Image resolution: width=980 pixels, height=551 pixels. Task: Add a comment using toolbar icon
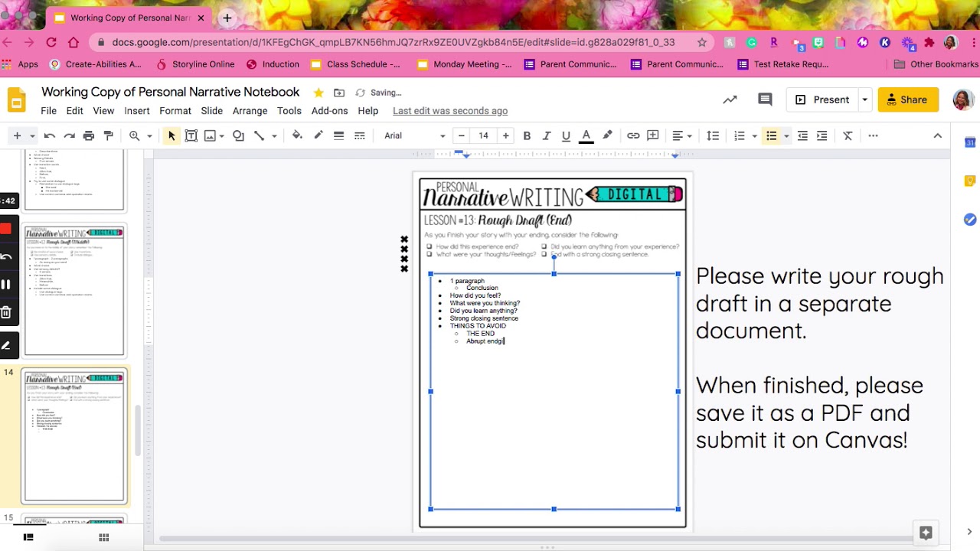pyautogui.click(x=653, y=135)
